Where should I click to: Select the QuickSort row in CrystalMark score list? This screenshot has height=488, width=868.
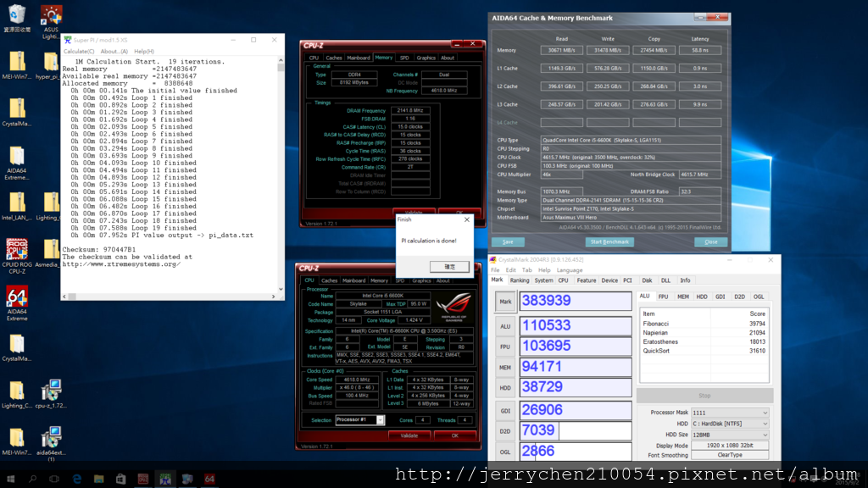coord(704,351)
